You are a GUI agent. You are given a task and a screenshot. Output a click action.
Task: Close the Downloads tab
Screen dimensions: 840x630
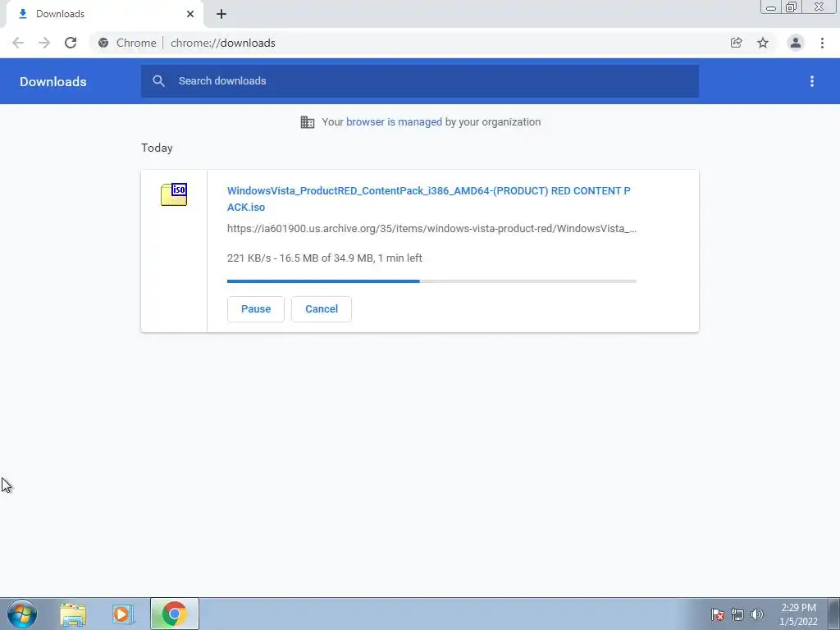click(190, 14)
